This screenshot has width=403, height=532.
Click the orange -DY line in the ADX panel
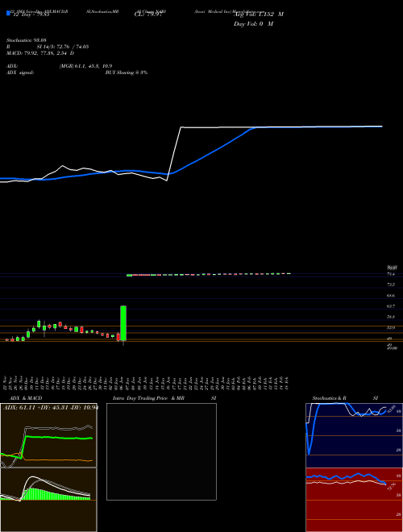click(58, 459)
